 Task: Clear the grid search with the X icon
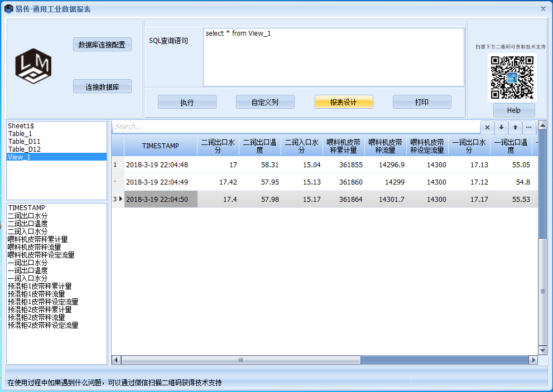tap(487, 127)
